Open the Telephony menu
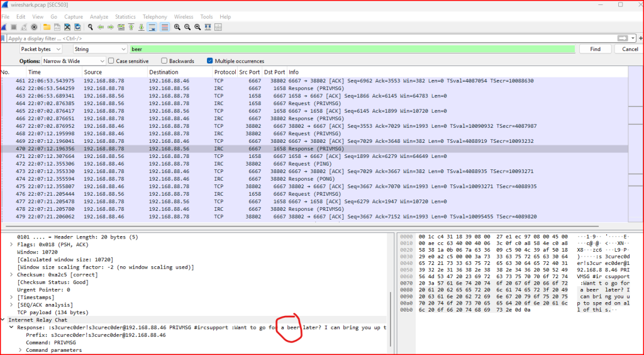 [155, 17]
